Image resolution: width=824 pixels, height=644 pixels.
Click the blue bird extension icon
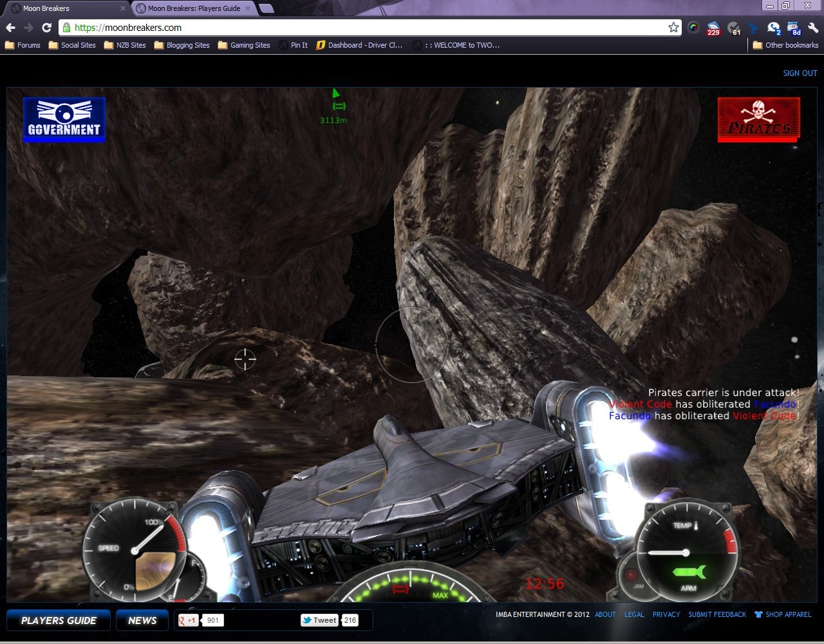[753, 28]
